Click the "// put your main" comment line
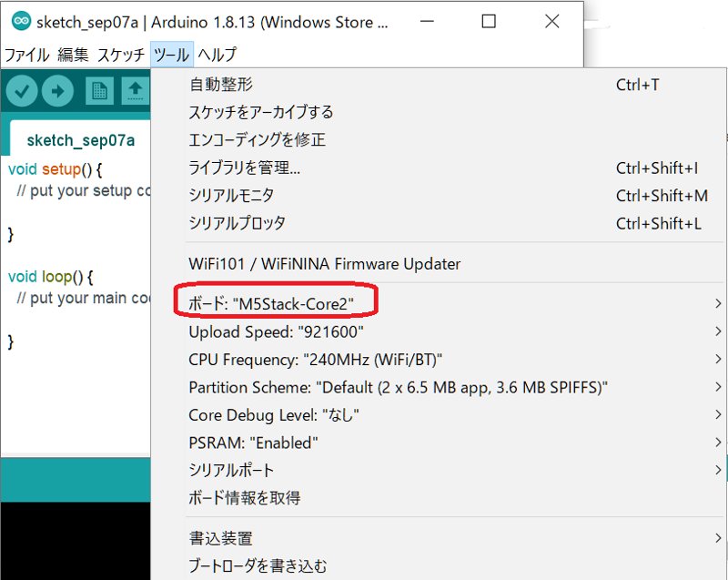The image size is (728, 580). (84, 298)
